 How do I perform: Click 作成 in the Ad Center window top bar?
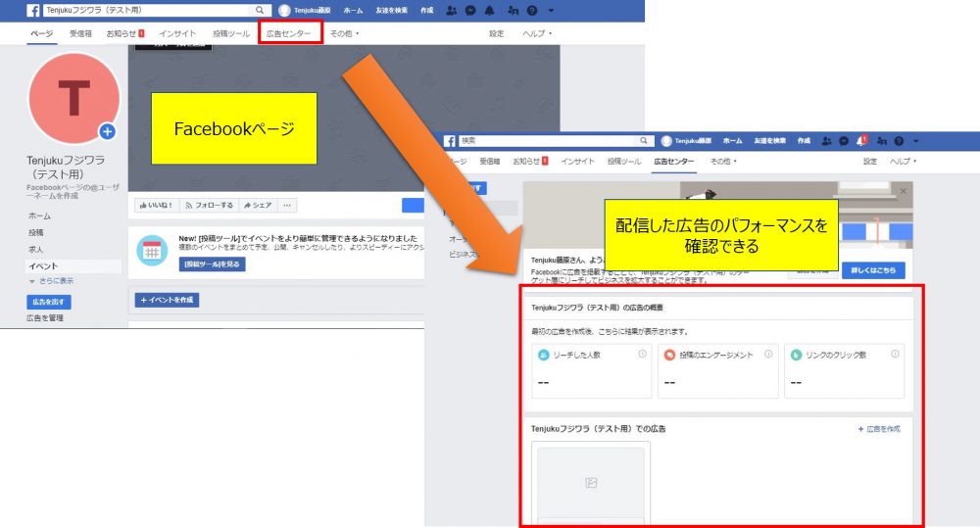tap(804, 141)
